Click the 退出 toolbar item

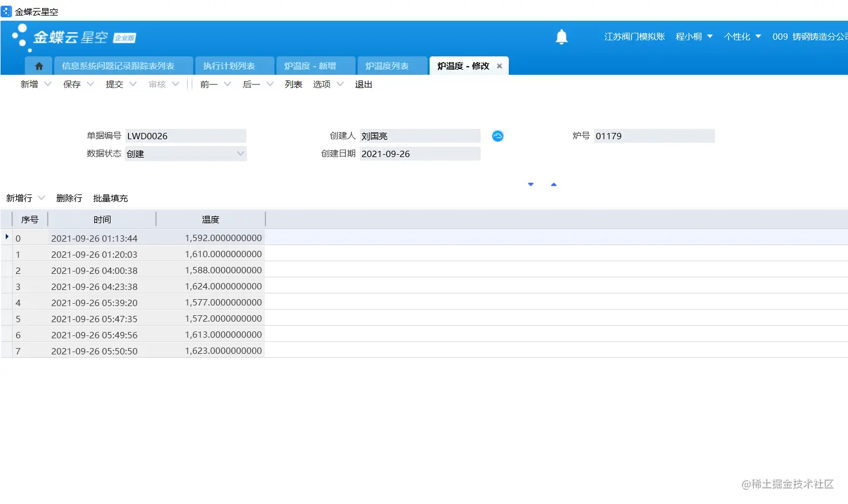tap(363, 84)
